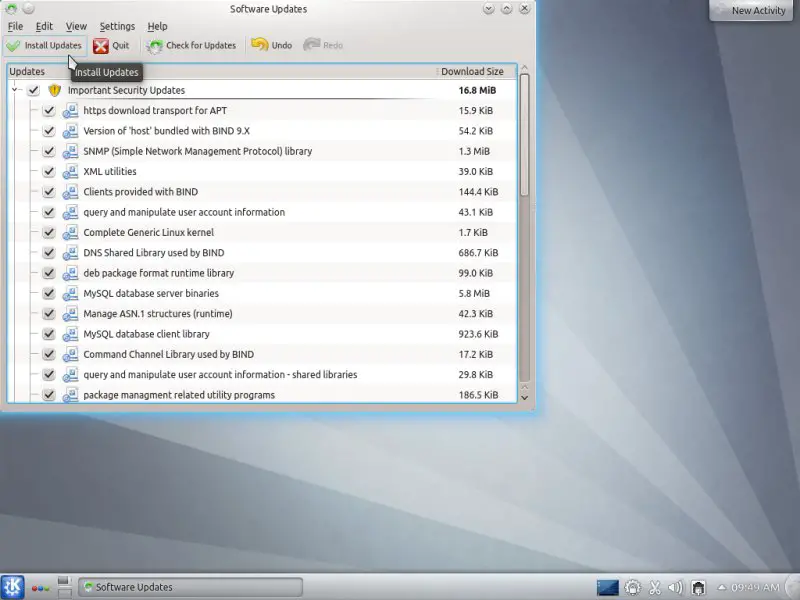
Task: Click the package icon for Complete Generic Linux kernel
Action: coord(70,233)
